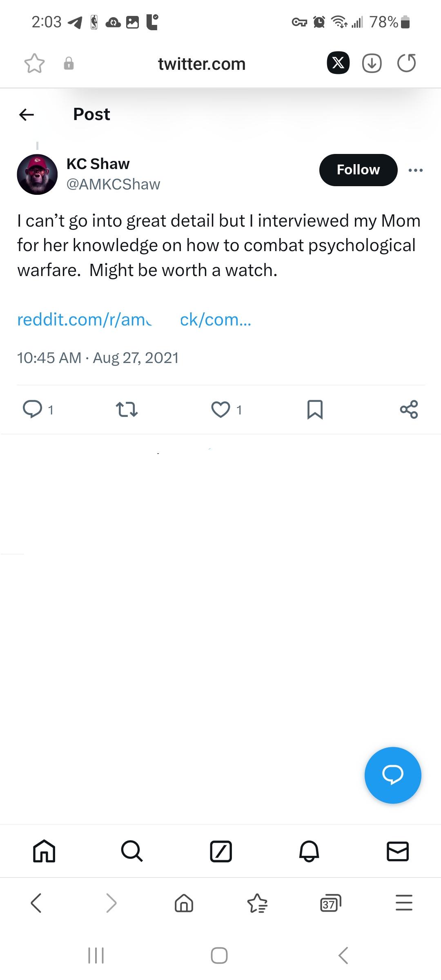
Task: Reload the page with refresh icon
Action: coord(406,63)
